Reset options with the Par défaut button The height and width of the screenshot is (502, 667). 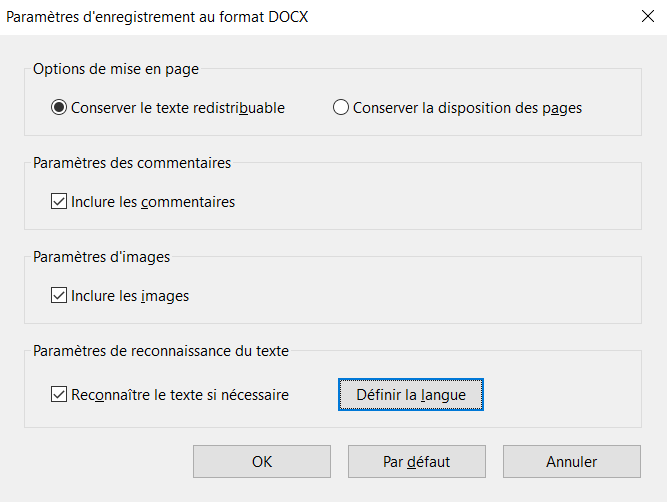pyautogui.click(x=416, y=462)
